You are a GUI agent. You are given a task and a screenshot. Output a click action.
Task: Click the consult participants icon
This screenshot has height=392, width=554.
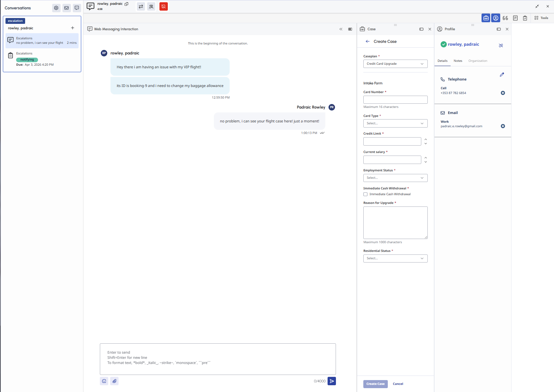151,6
